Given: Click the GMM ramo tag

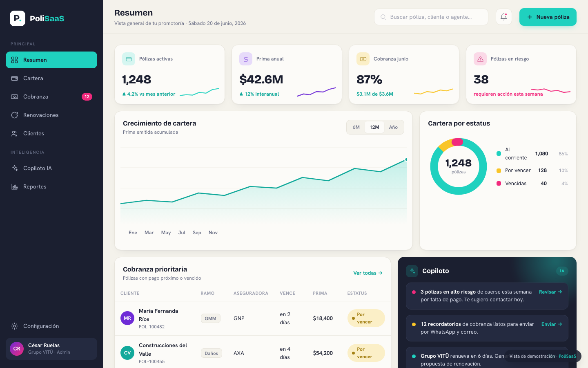Looking at the screenshot, I should (x=211, y=318).
